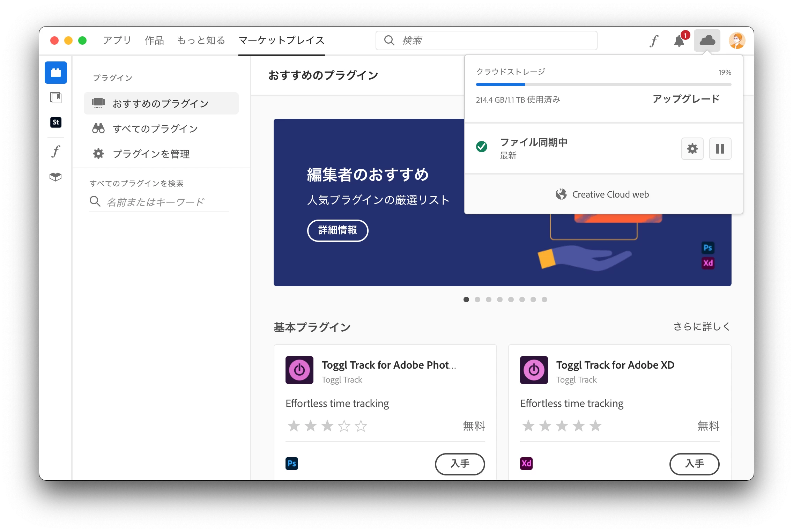Open sync settings gear button
Screen dimensions: 793x532
point(692,149)
